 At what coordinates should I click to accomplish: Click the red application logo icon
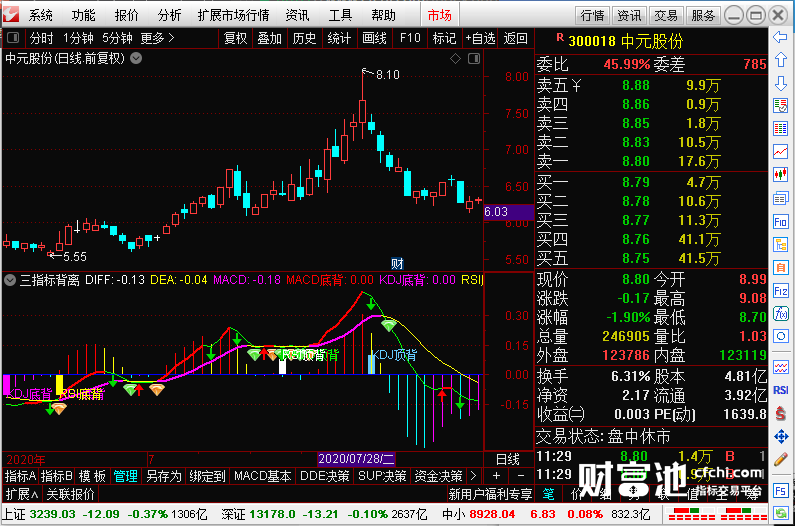11,14
